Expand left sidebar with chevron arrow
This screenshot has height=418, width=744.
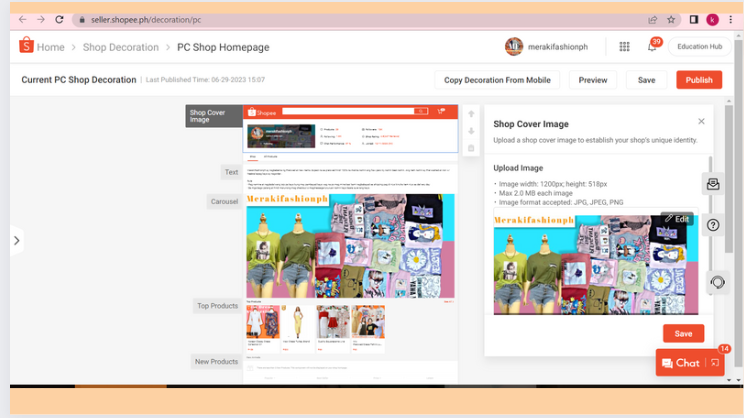tap(17, 241)
